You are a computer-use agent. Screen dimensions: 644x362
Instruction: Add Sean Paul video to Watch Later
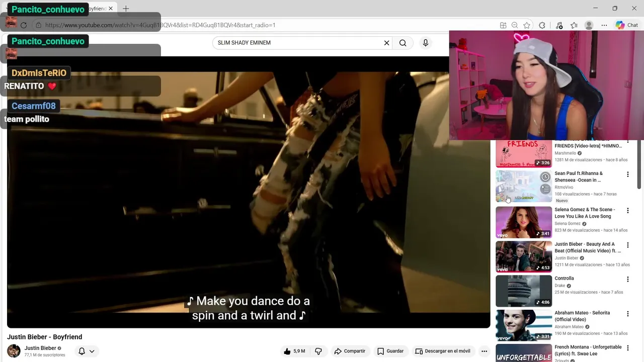545,177
